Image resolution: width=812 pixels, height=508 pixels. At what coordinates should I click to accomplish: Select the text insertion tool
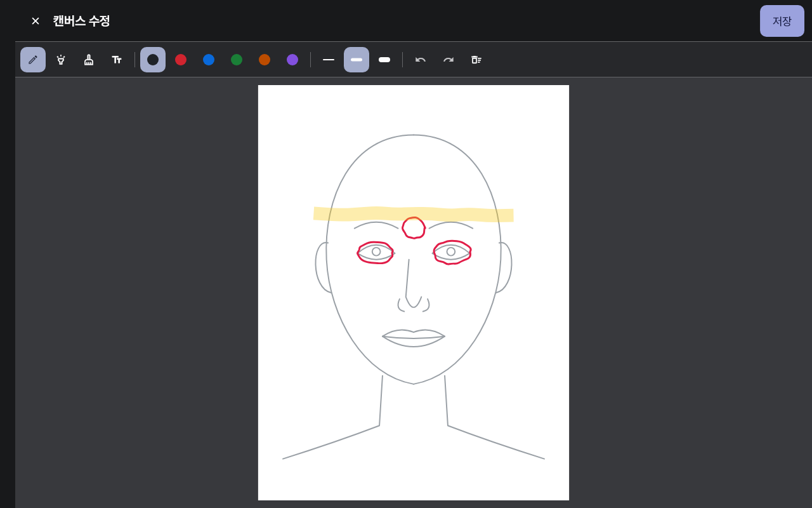tap(117, 60)
